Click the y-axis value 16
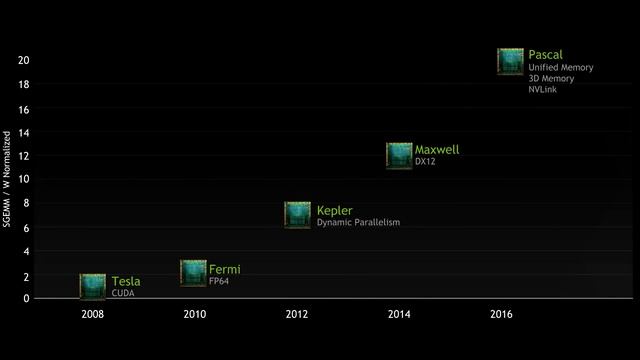This screenshot has width=640, height=360. tap(24, 110)
